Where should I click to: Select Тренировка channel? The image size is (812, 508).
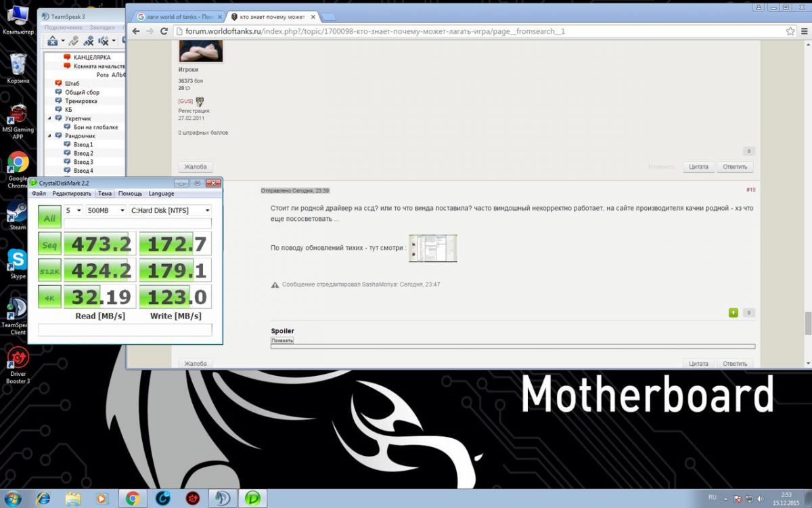click(81, 101)
